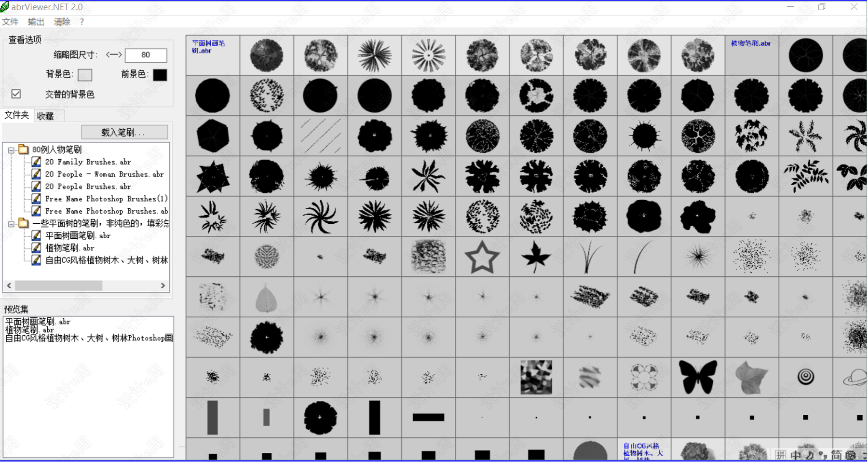Select the diagonal lines brush

tap(321, 136)
